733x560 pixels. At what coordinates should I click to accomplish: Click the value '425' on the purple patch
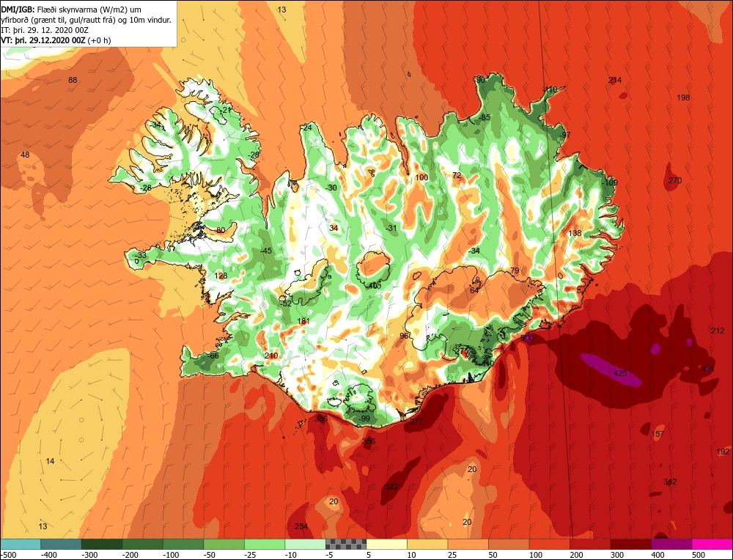coord(620,373)
